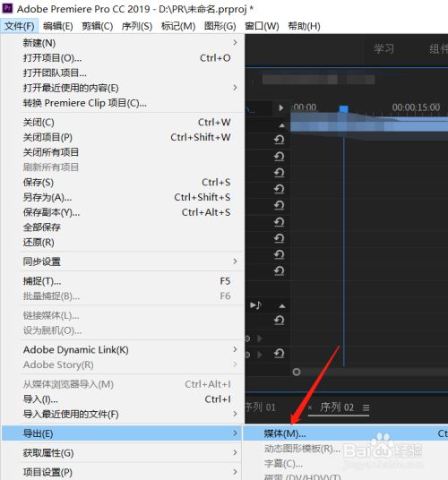The width and height of the screenshot is (448, 480).
Task: Choose 字幕(C)... in export submenu
Action: coord(346,464)
